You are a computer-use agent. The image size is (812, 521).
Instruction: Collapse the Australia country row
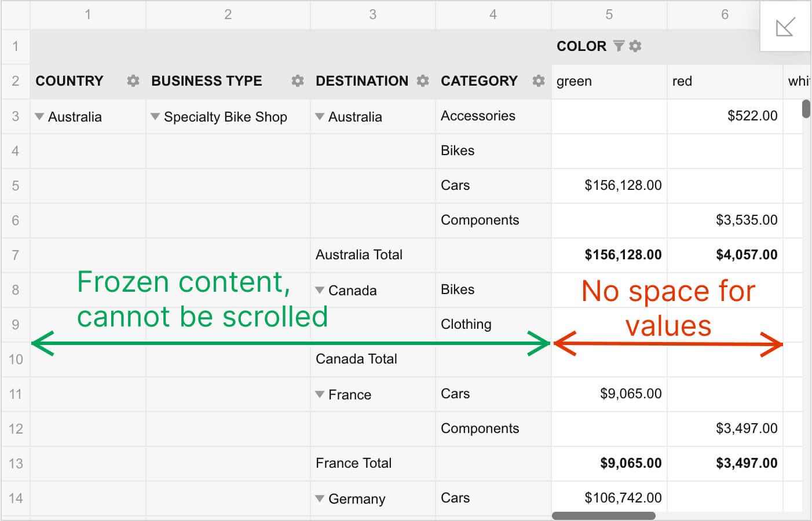(39, 116)
